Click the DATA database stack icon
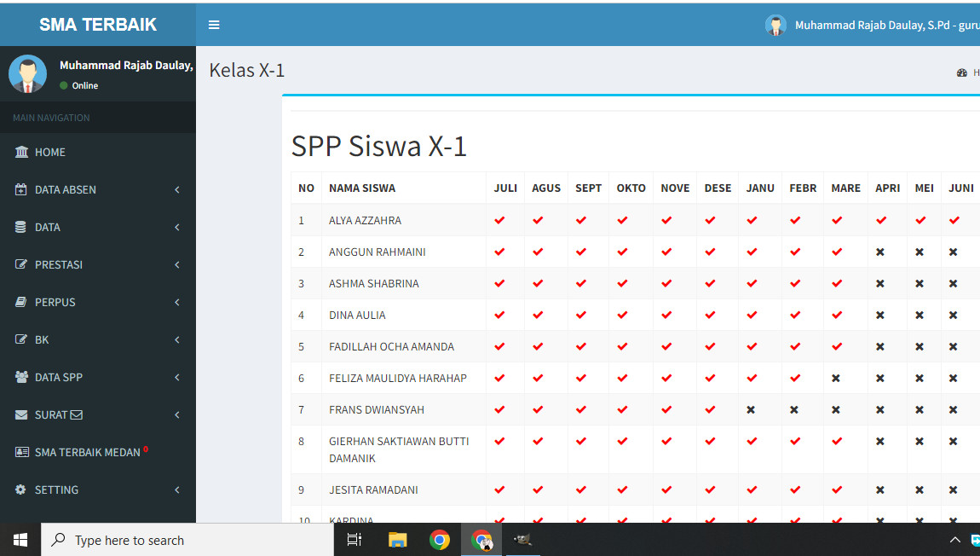Viewport: 980px width, 556px height. [x=21, y=227]
